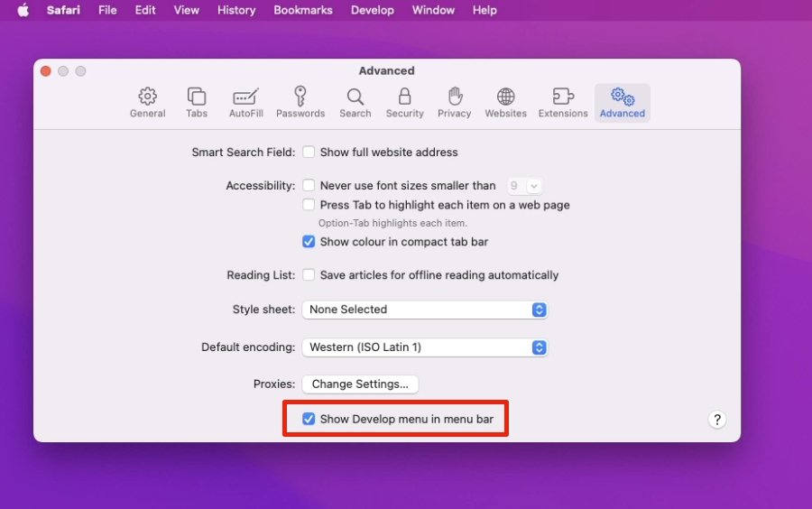Click the Apple logo menu

coord(23,10)
